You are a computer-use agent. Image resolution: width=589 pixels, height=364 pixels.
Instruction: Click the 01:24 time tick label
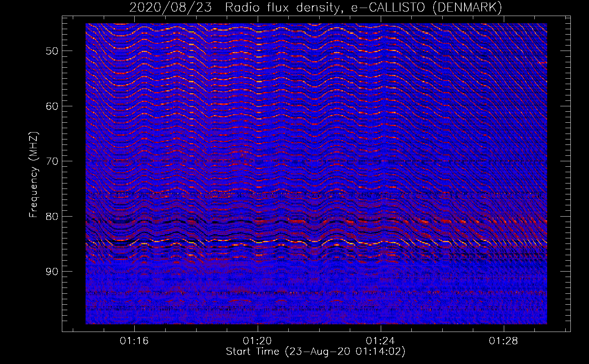(x=380, y=341)
